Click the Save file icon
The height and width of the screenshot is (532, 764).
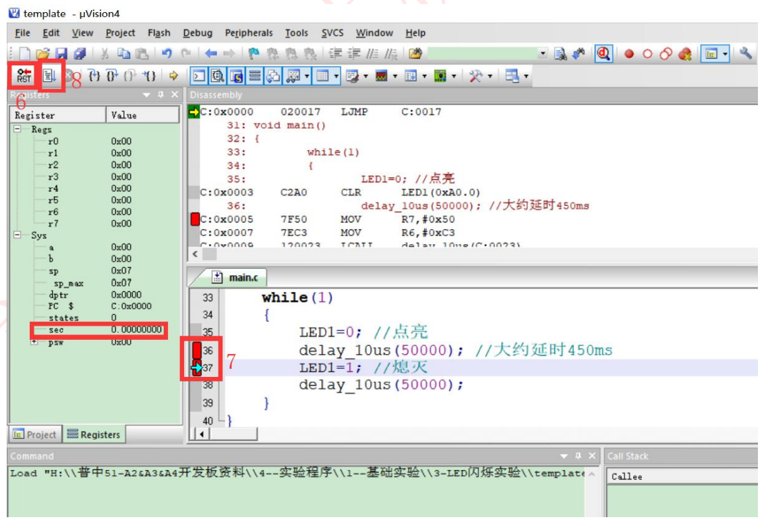coord(61,54)
